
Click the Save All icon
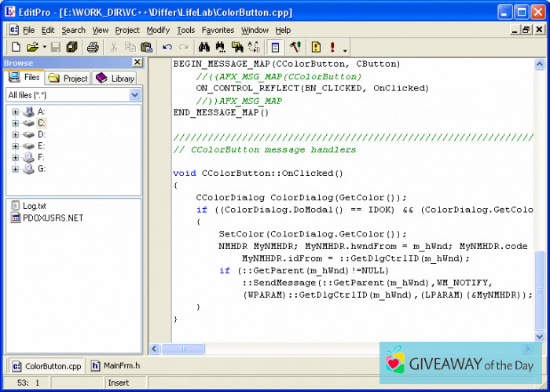point(72,47)
